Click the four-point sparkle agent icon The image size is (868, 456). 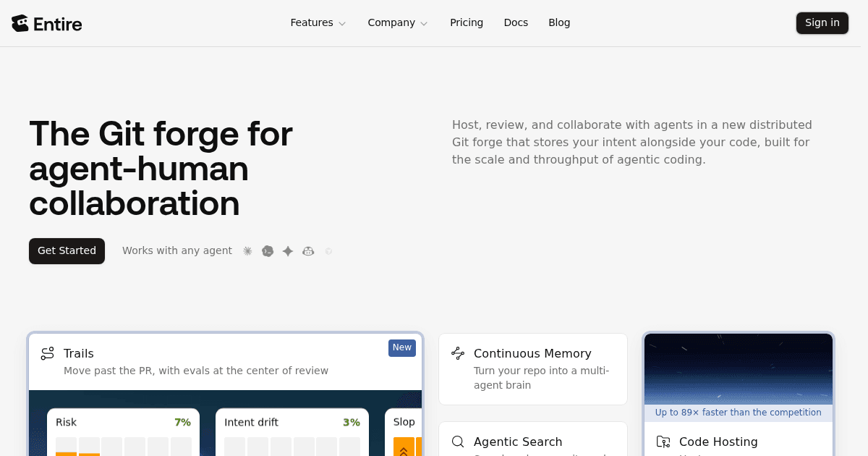(288, 251)
